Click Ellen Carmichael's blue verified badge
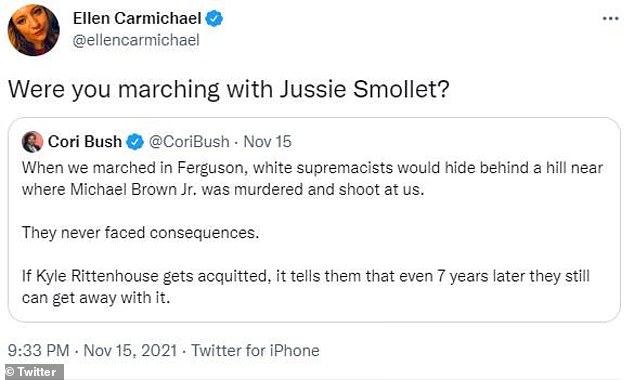 [214, 19]
